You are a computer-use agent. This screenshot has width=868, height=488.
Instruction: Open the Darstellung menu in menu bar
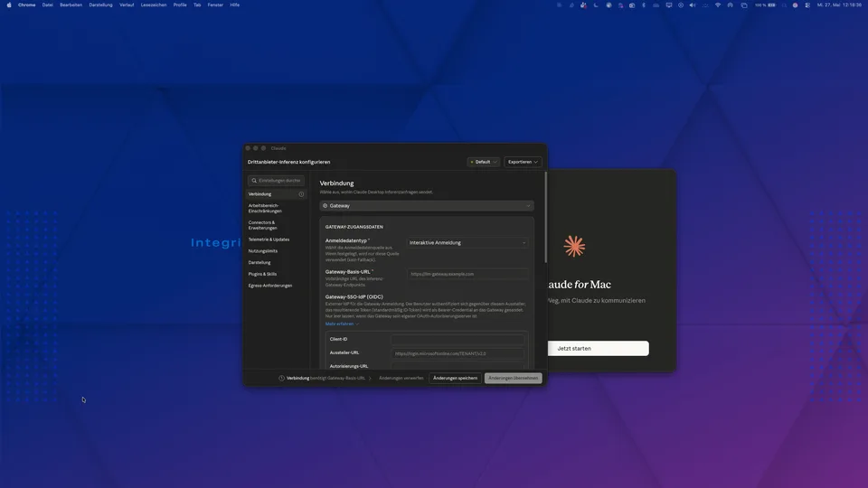[100, 5]
